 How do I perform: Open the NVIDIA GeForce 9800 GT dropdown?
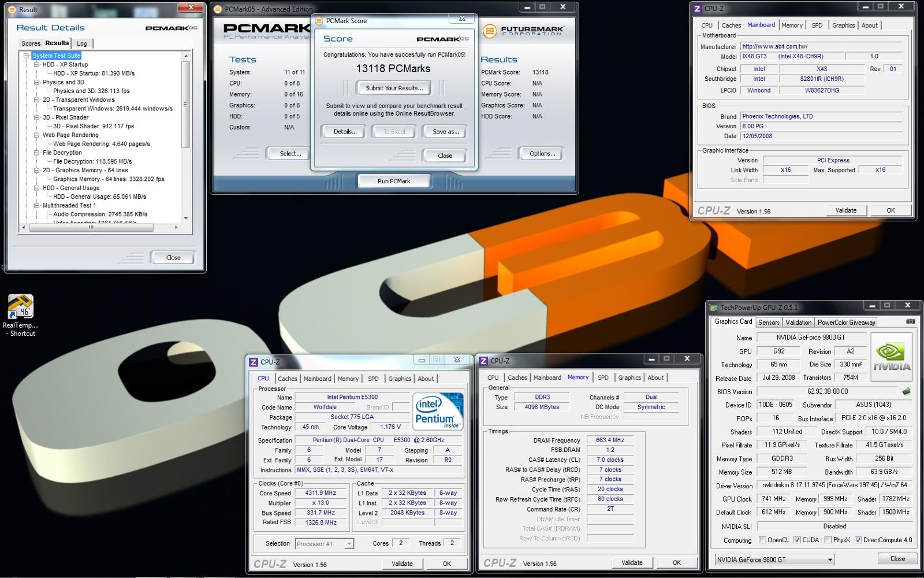[774, 560]
